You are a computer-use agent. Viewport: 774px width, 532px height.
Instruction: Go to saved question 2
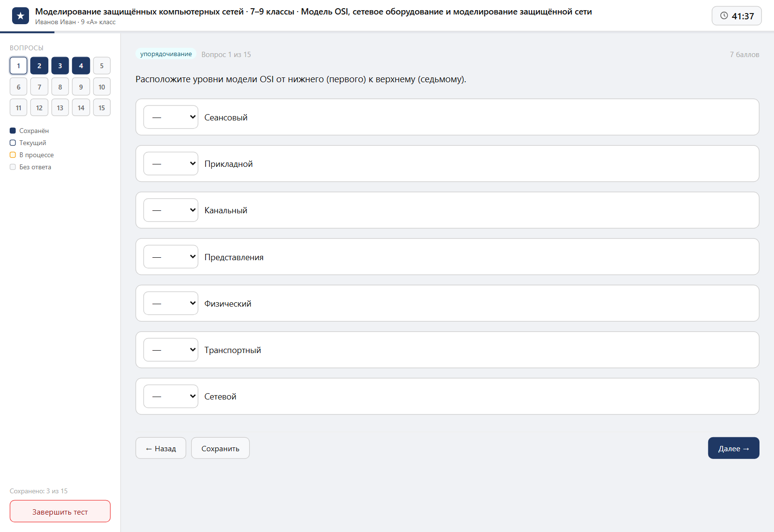pos(39,66)
